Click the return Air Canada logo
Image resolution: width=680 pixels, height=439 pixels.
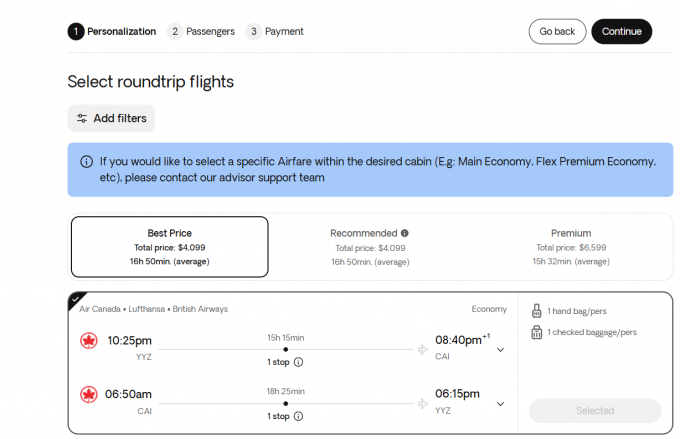(x=89, y=394)
